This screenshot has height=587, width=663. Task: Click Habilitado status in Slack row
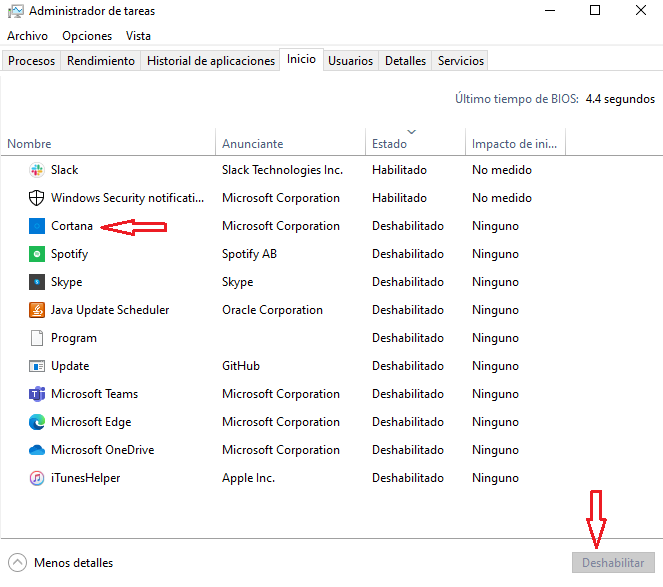400,170
